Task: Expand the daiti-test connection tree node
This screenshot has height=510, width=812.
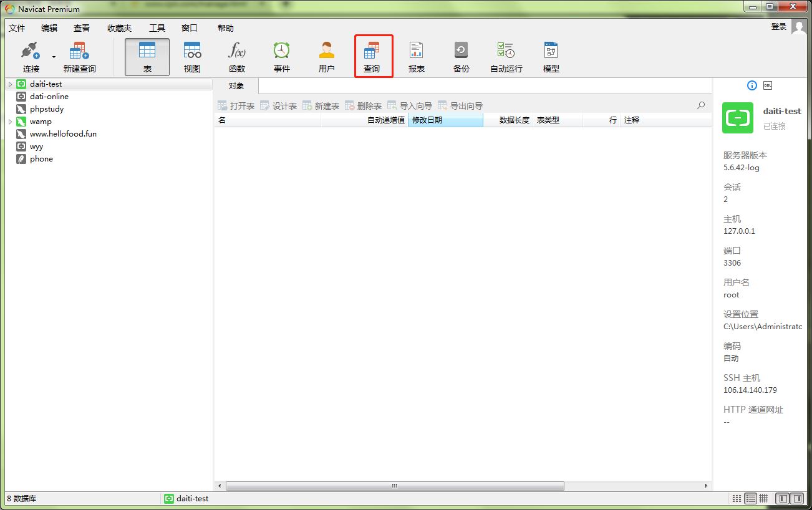Action: pos(10,84)
